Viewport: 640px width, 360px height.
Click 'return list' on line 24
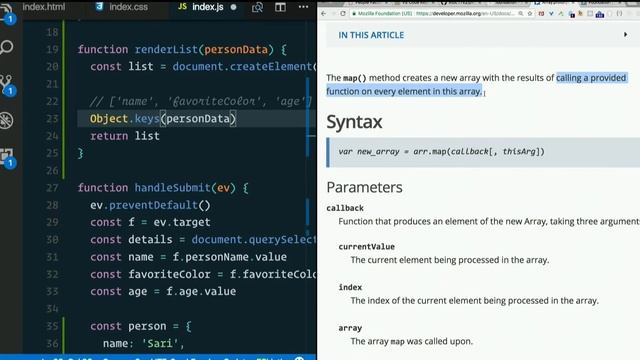point(124,136)
